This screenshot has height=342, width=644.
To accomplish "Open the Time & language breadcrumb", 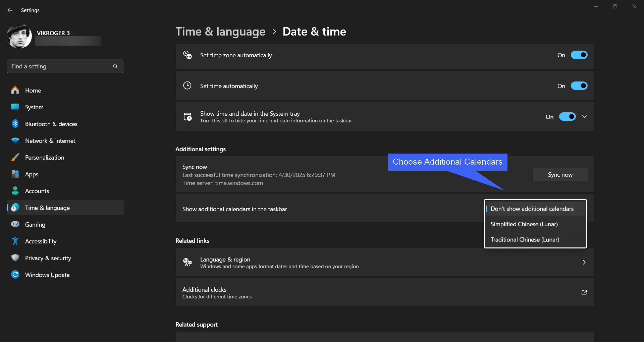I will 220,31.
